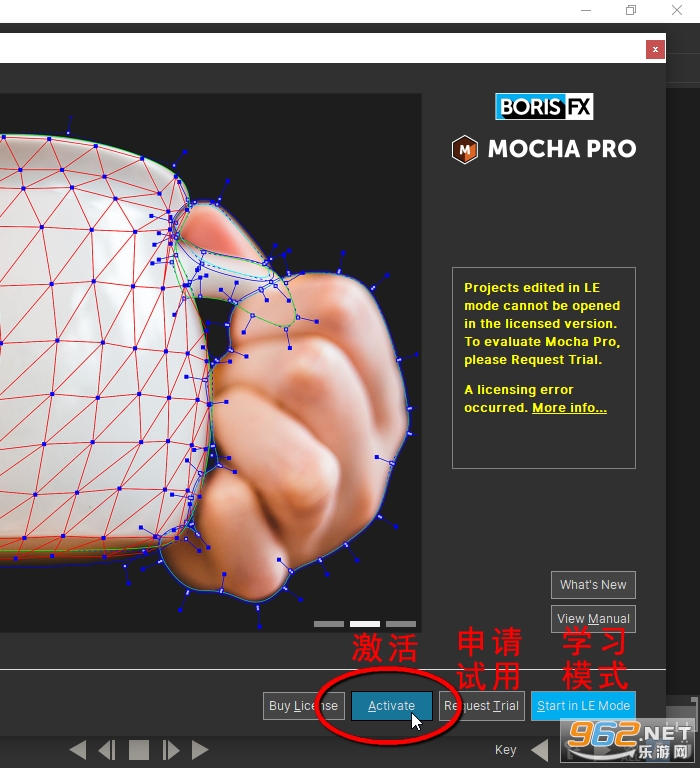Screen dimensions: 700x768
Task: Request a trial license
Action: point(482,706)
